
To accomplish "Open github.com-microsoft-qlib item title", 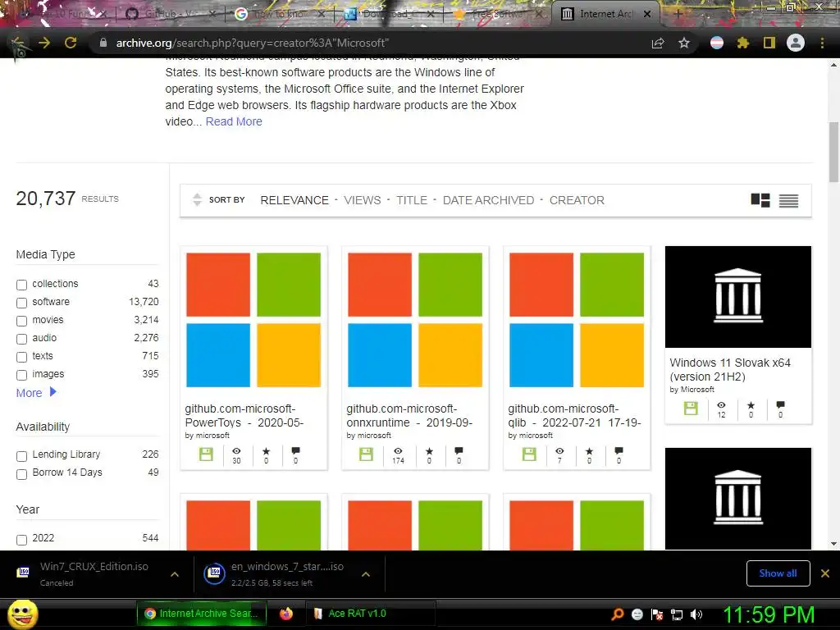I will pos(574,416).
